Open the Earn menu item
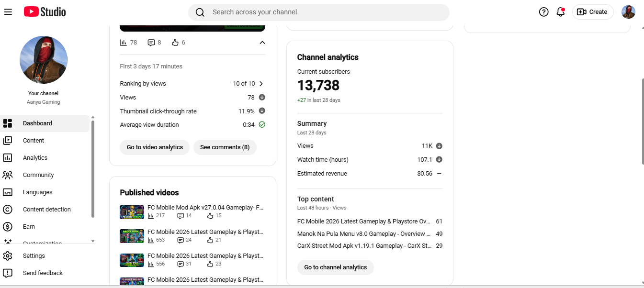 click(45, 227)
